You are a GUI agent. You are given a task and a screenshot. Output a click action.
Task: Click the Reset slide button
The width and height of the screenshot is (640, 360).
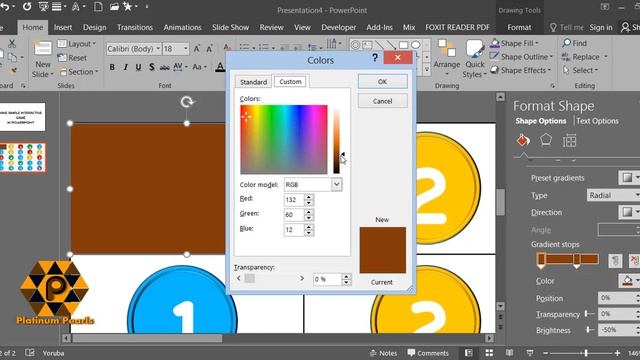pyautogui.click(x=72, y=58)
